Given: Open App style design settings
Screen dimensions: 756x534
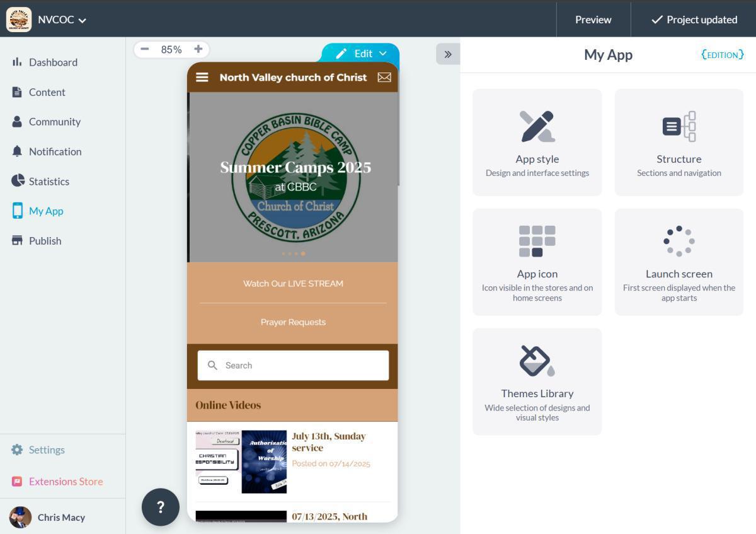Looking at the screenshot, I should (x=537, y=141).
